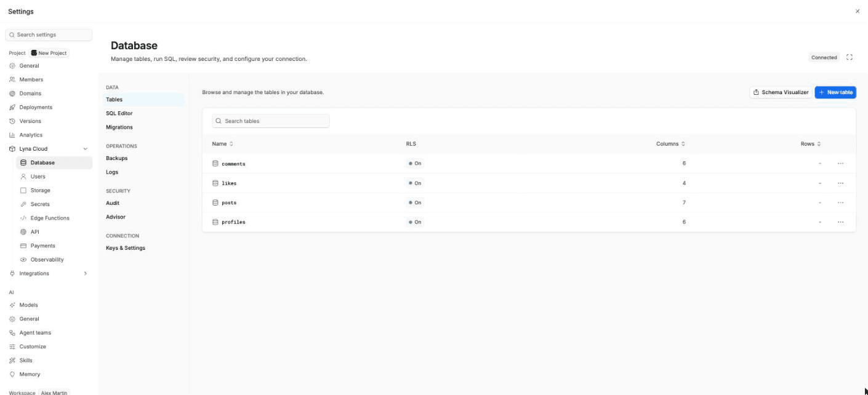
Task: Click the Observability eye icon
Action: pos(23,260)
